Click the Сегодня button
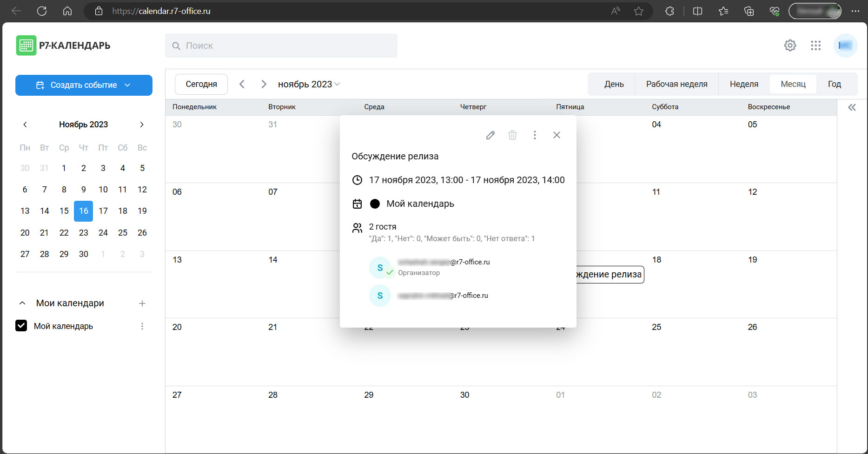The image size is (868, 454). (201, 84)
